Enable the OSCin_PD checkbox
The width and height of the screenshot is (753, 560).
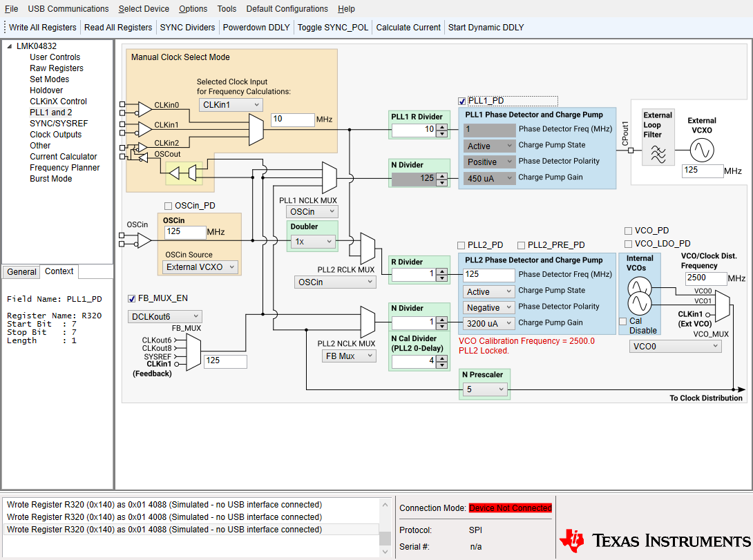[168, 206]
